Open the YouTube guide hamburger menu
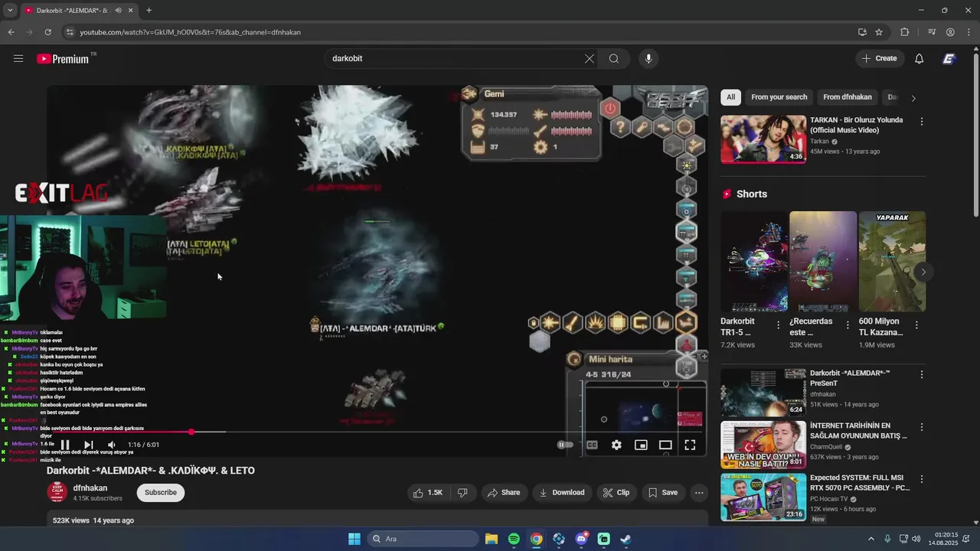This screenshot has height=551, width=980. (x=18, y=58)
